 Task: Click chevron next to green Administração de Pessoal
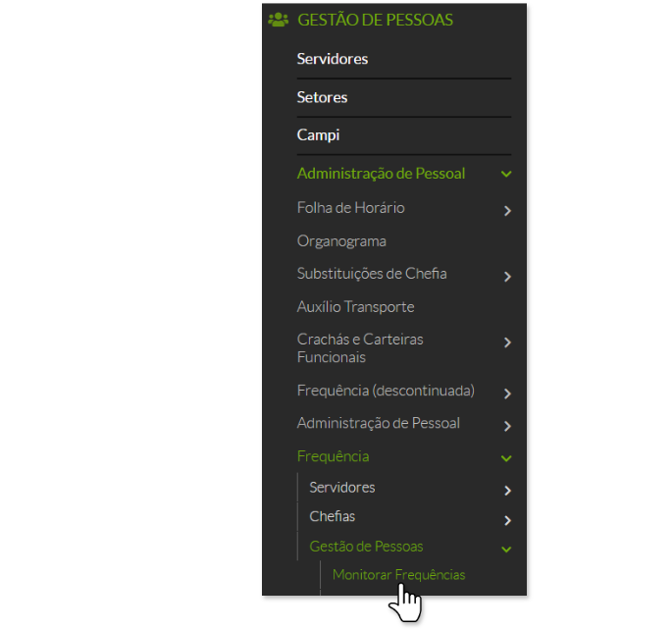[x=506, y=175]
